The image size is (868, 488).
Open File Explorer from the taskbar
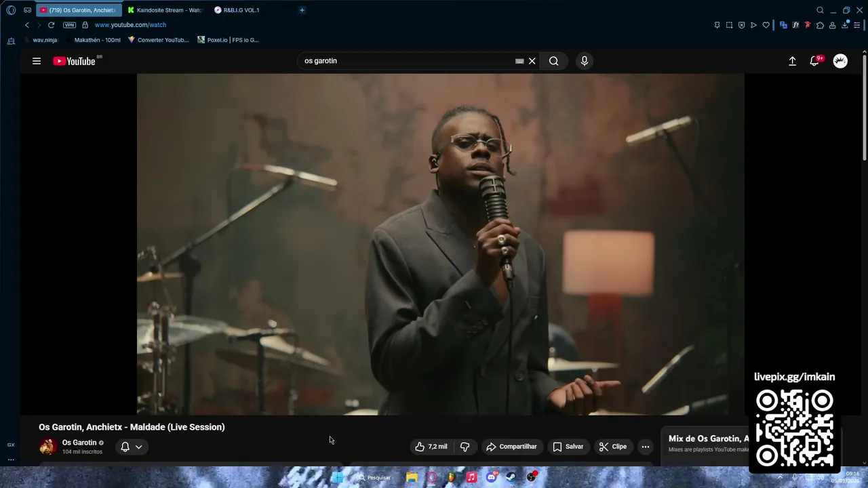click(412, 477)
